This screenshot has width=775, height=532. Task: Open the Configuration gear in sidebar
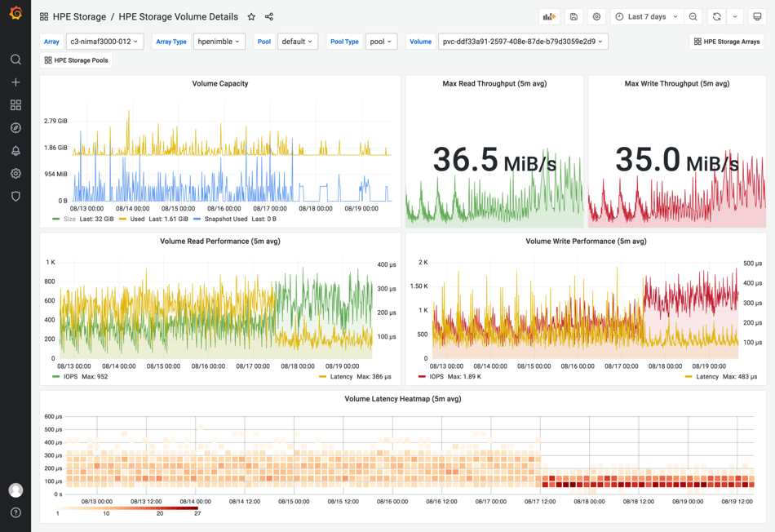click(15, 174)
